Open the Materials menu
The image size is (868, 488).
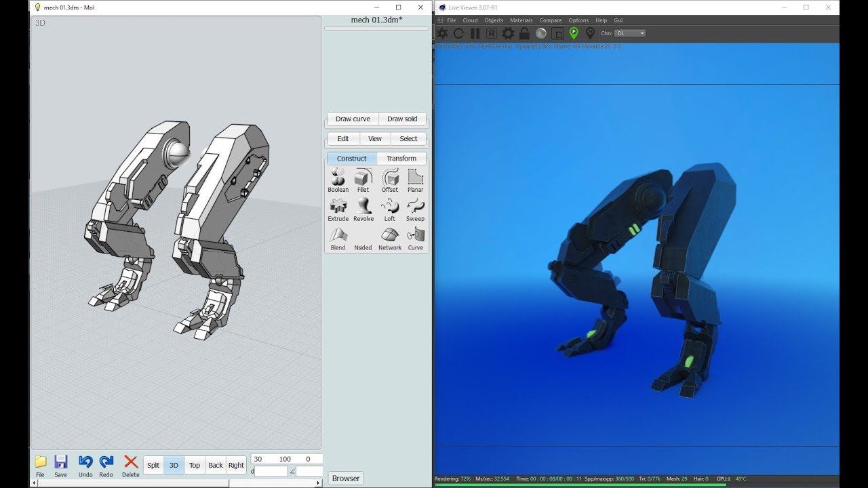pyautogui.click(x=521, y=20)
